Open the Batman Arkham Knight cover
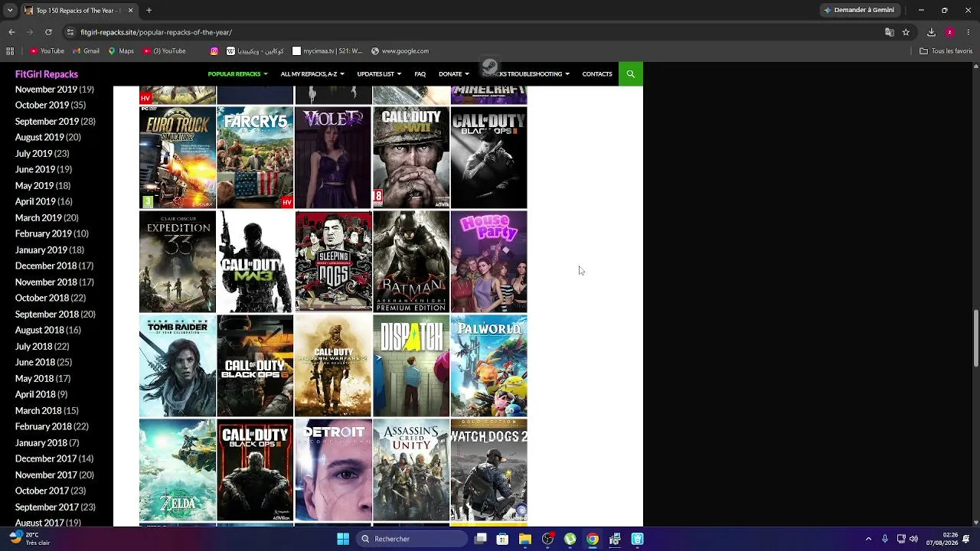The width and height of the screenshot is (980, 551). 411,262
